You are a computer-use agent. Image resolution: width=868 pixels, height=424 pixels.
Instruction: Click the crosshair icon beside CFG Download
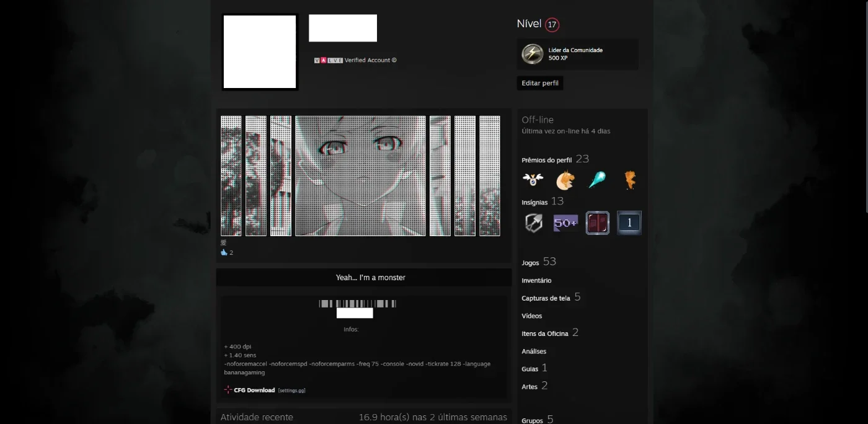[x=228, y=390]
